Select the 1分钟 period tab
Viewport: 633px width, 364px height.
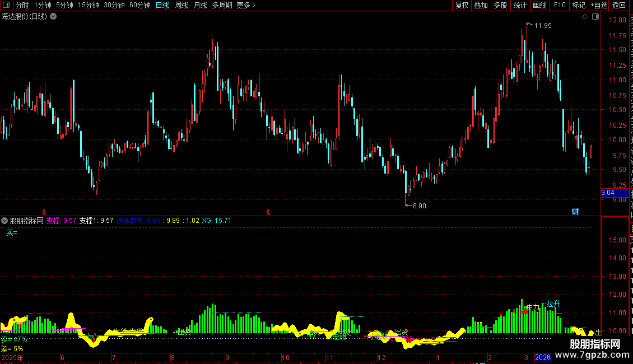[x=43, y=5]
